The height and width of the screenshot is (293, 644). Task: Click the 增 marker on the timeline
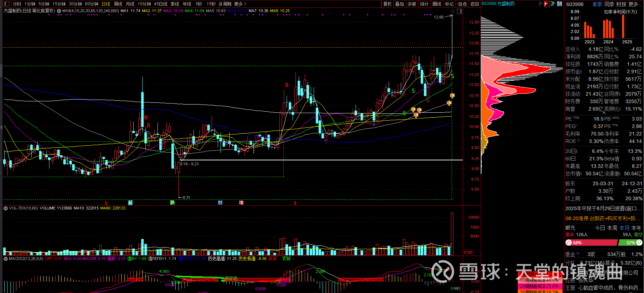241,203
